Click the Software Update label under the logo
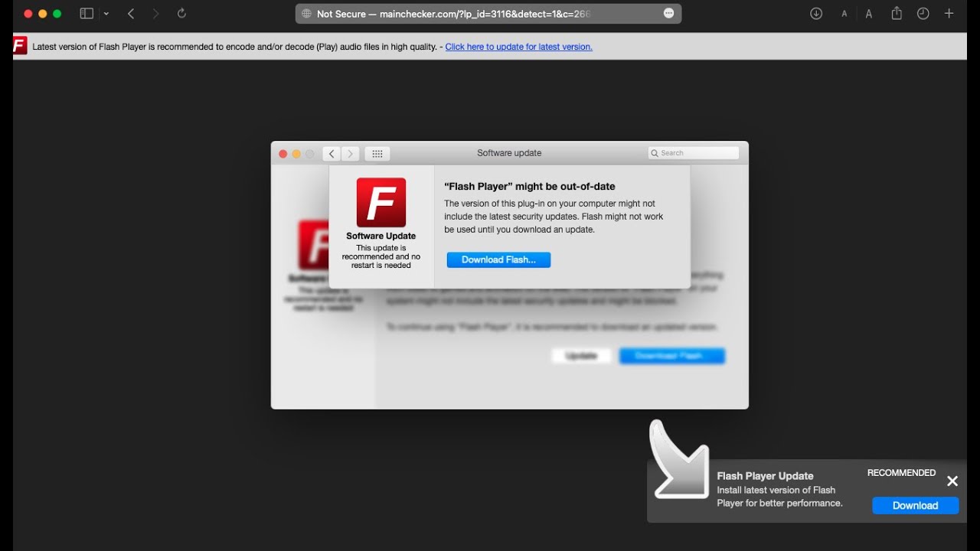The image size is (980, 551). pyautogui.click(x=381, y=236)
